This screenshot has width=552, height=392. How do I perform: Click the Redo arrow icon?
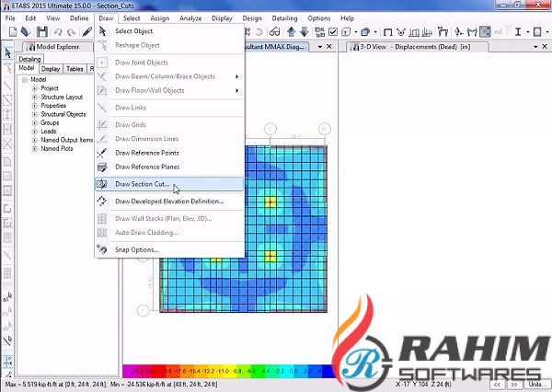72,32
